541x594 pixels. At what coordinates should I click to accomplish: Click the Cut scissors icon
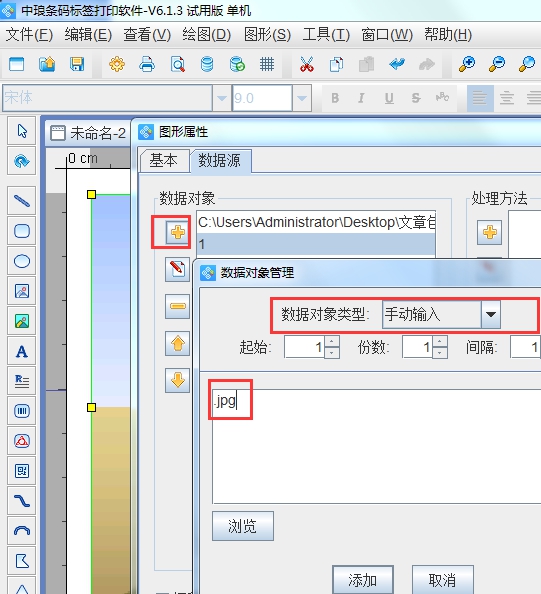(307, 64)
